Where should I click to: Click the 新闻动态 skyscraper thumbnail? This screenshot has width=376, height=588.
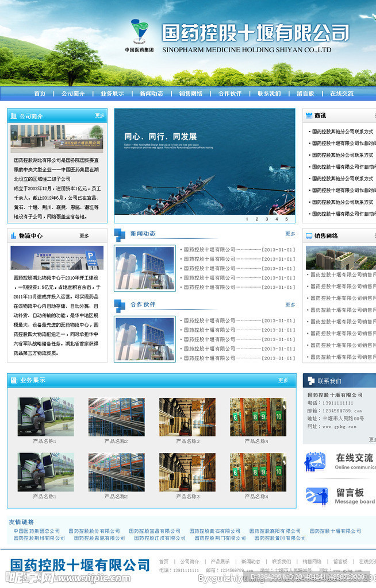pyautogui.click(x=145, y=268)
